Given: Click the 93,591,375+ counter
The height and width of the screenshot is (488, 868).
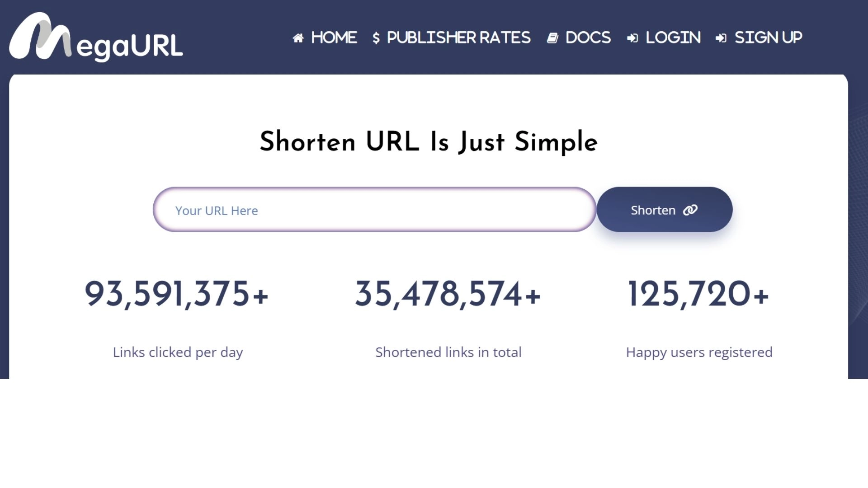Looking at the screenshot, I should point(177,294).
